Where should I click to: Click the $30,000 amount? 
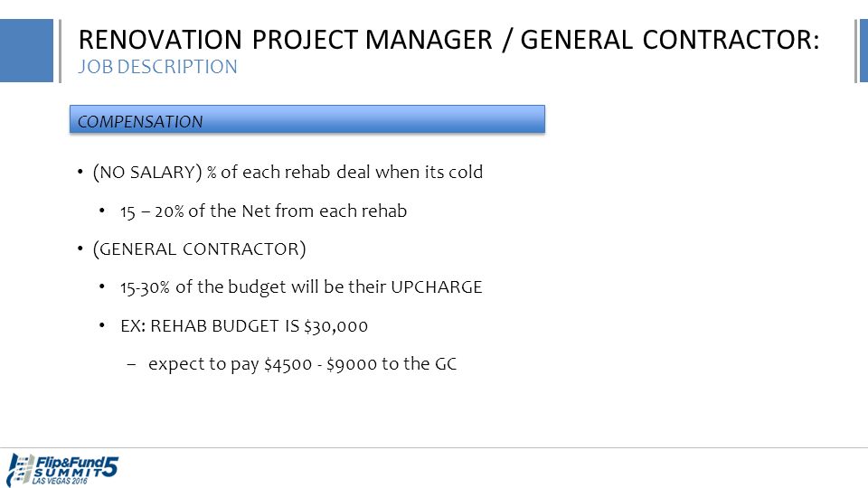click(x=336, y=326)
